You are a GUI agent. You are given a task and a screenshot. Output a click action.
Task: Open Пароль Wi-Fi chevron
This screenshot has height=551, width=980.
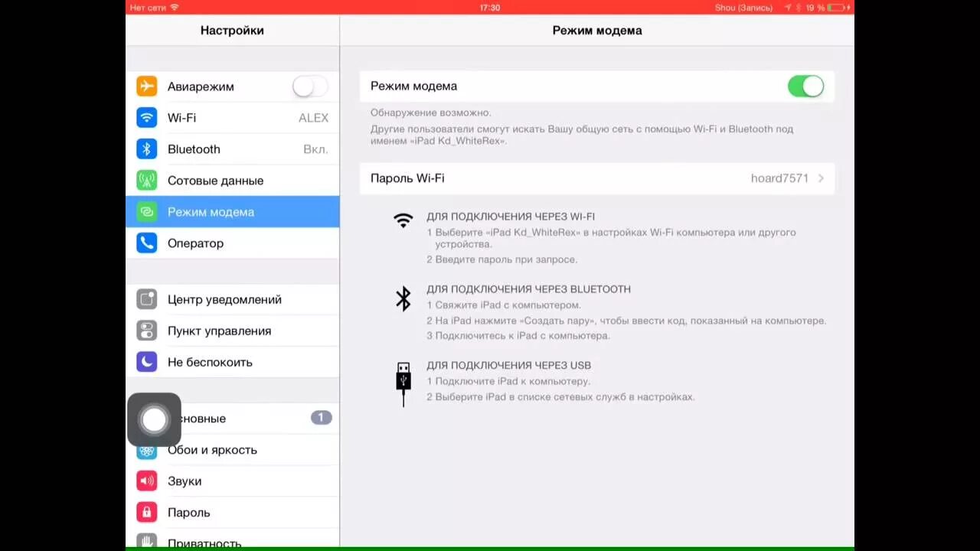pyautogui.click(x=821, y=178)
